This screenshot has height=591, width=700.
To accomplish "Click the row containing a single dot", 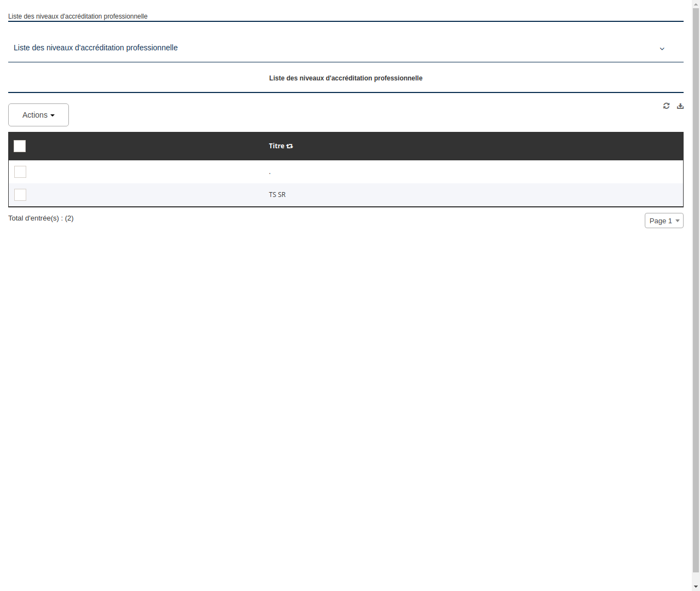I will coord(270,172).
